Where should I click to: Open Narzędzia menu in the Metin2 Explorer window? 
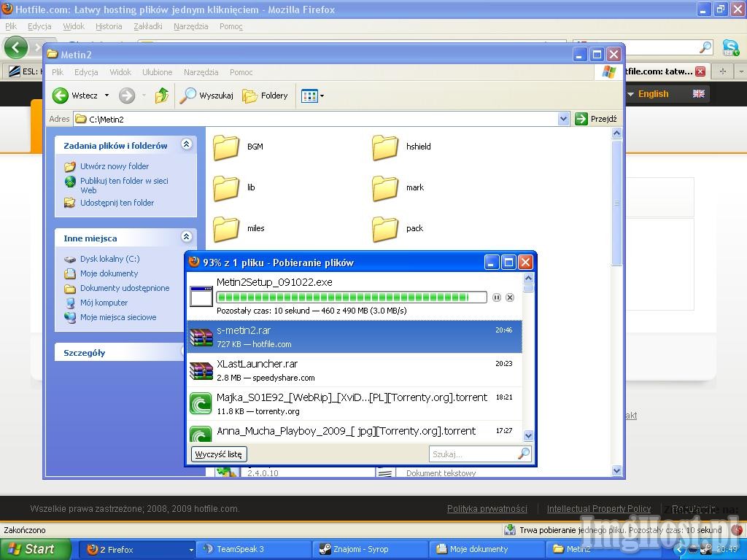tap(201, 72)
